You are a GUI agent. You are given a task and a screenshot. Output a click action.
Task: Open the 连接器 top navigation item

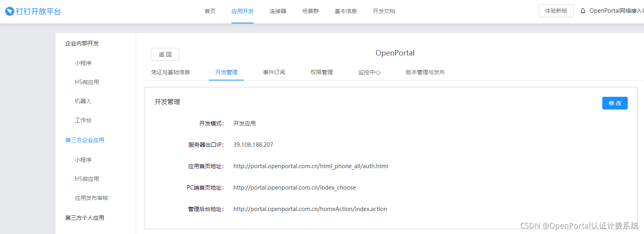pyautogui.click(x=278, y=11)
